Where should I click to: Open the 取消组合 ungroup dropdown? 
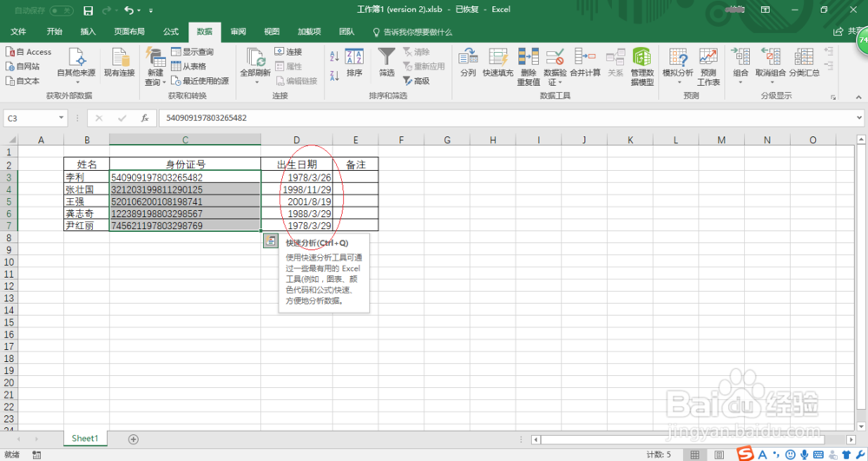click(771, 66)
